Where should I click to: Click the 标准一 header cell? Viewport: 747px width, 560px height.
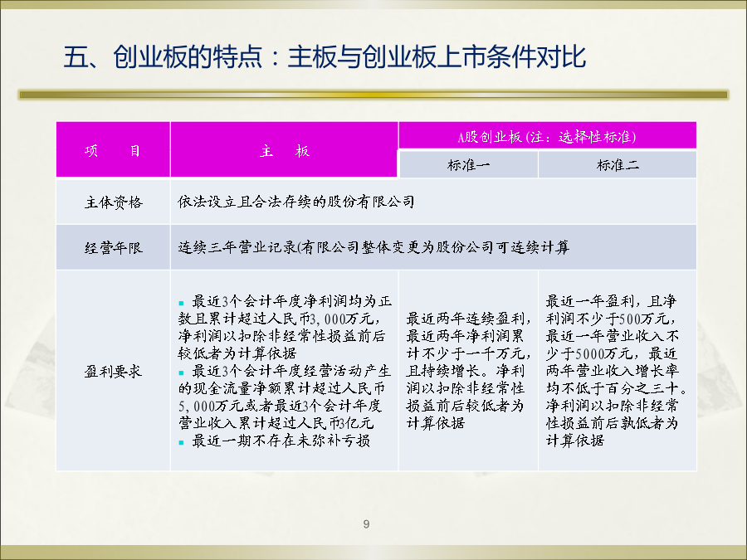pyautogui.click(x=468, y=165)
